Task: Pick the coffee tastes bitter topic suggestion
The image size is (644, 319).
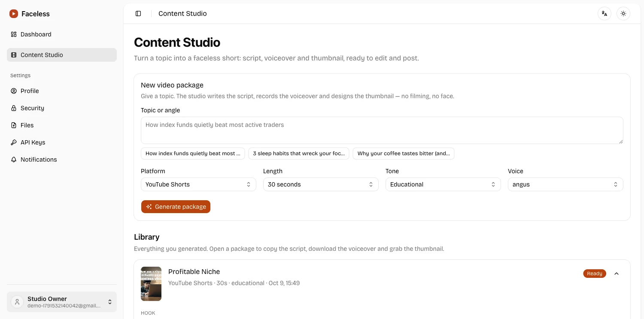Action: click(404, 153)
